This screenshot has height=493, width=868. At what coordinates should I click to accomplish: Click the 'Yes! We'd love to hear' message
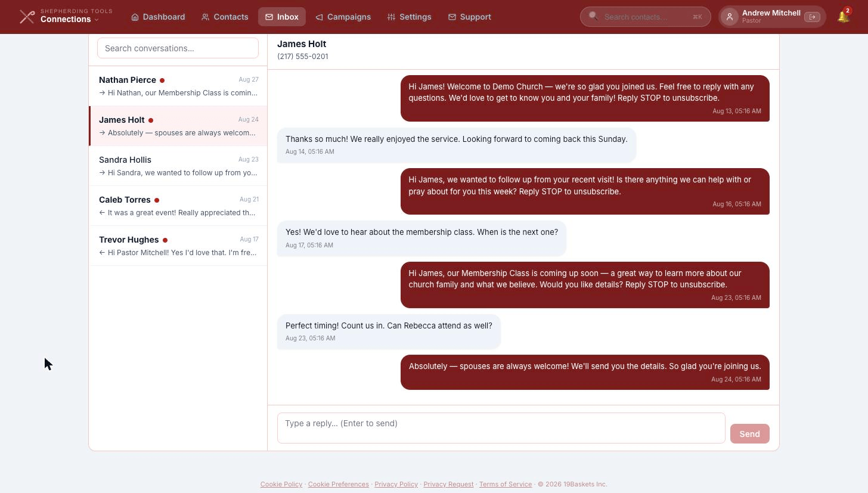point(421,238)
